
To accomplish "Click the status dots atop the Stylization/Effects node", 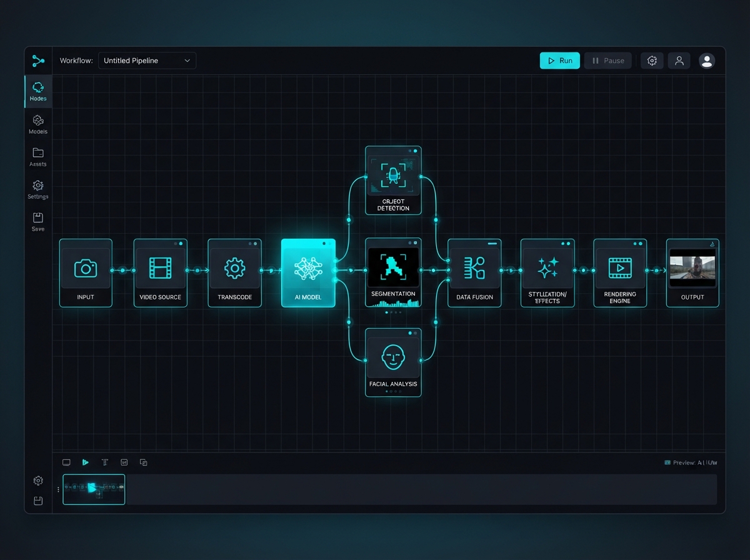I will tap(566, 243).
